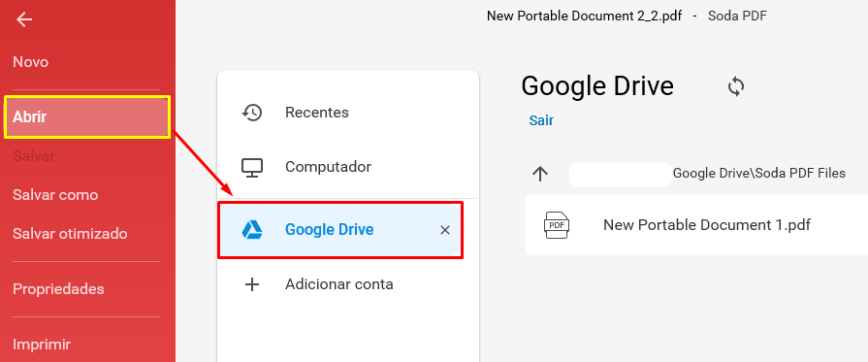This screenshot has width=868, height=362.
Task: Choose the greyed-out Salvar menu entry
Action: (x=34, y=156)
